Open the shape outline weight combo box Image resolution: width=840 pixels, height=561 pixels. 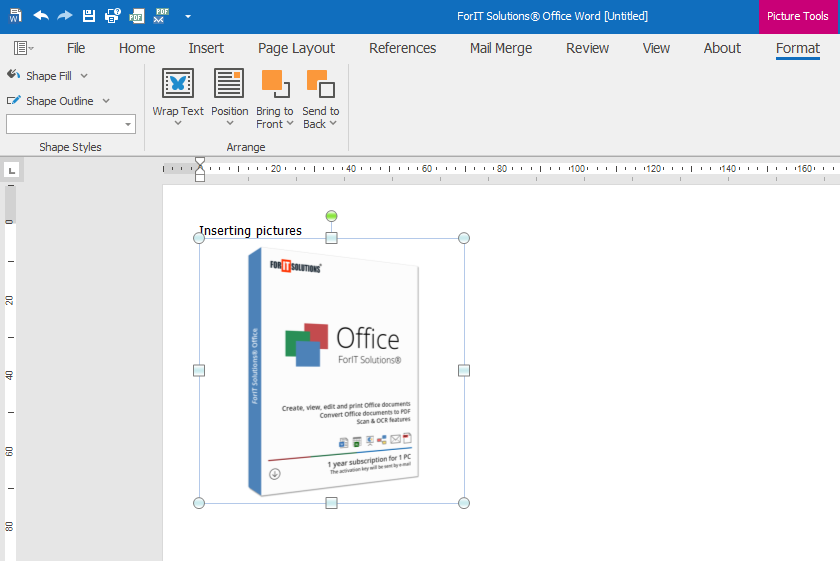click(x=71, y=124)
